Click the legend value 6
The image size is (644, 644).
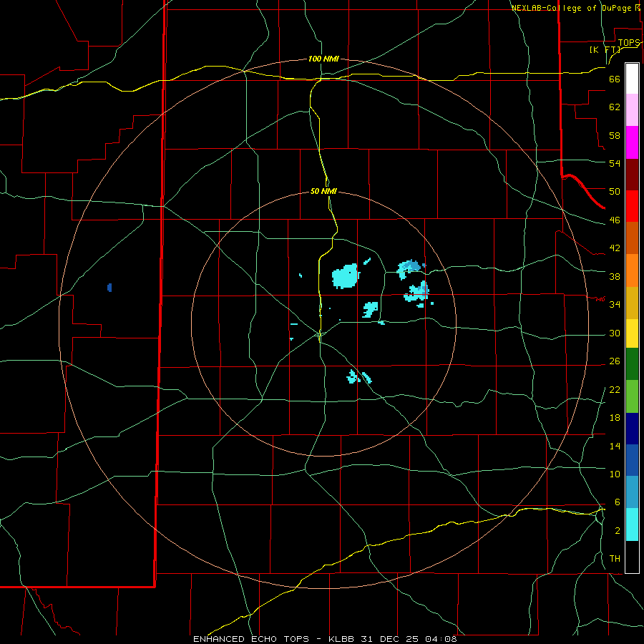[618, 502]
